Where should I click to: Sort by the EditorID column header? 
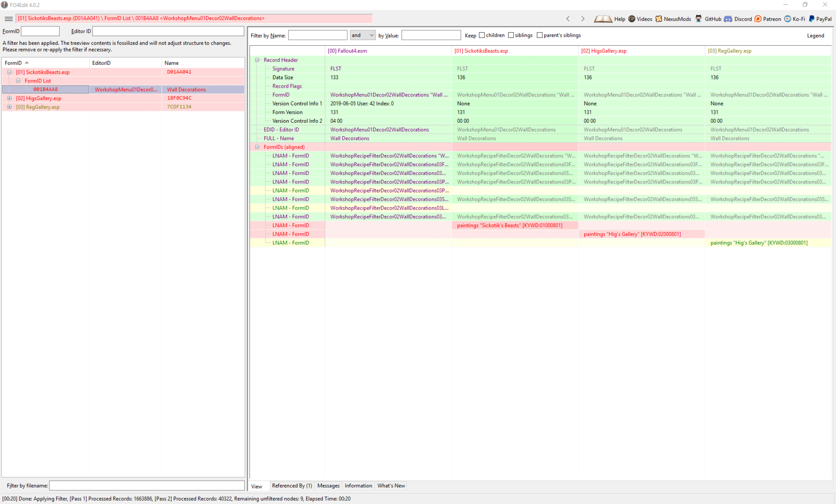coord(125,63)
